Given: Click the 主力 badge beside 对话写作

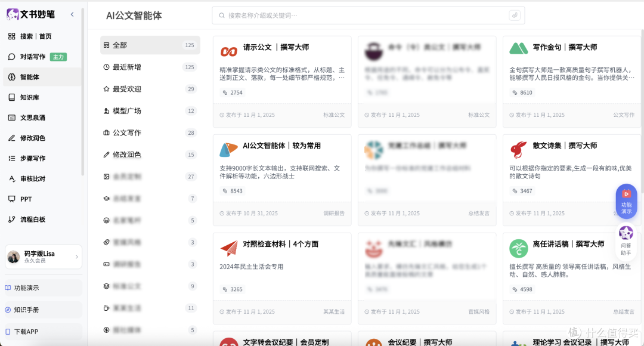Looking at the screenshot, I should [x=58, y=57].
